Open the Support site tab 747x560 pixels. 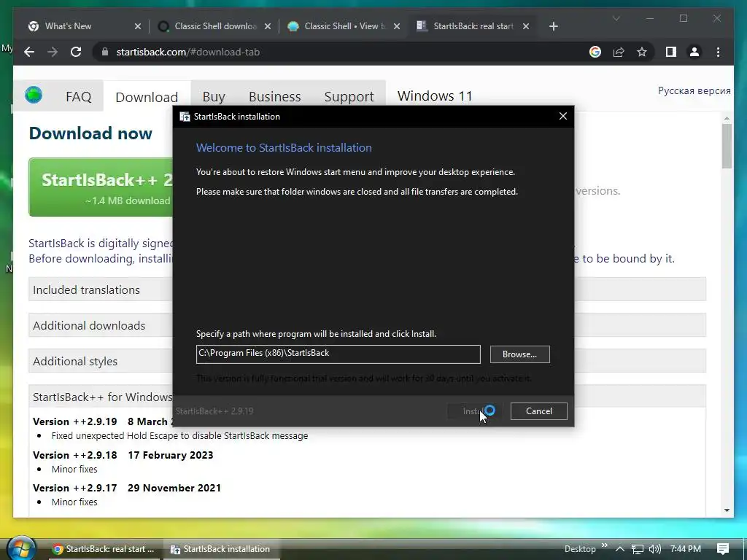[349, 97]
